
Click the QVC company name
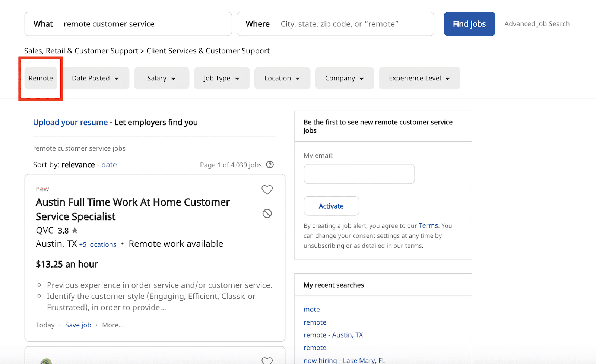pos(45,230)
